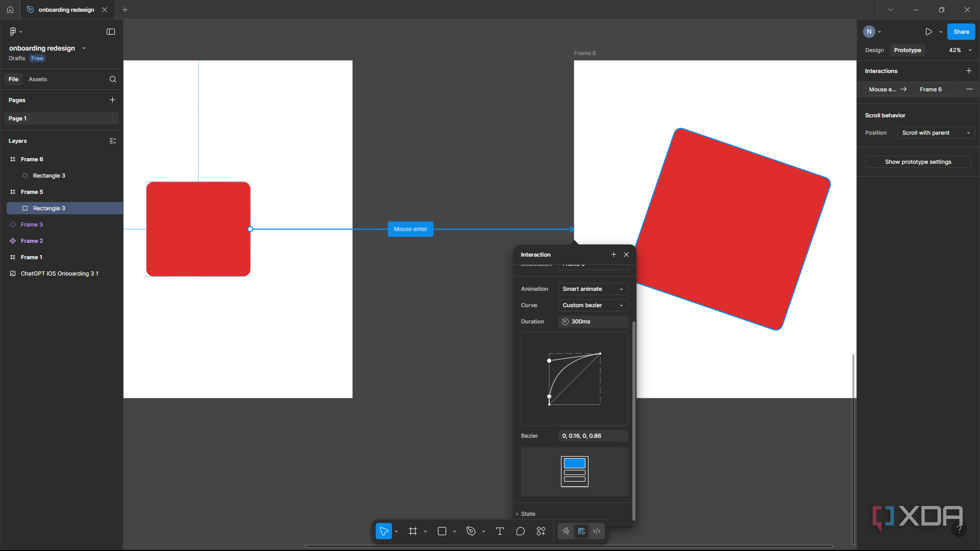Switch to Assets tab

pyautogui.click(x=38, y=79)
